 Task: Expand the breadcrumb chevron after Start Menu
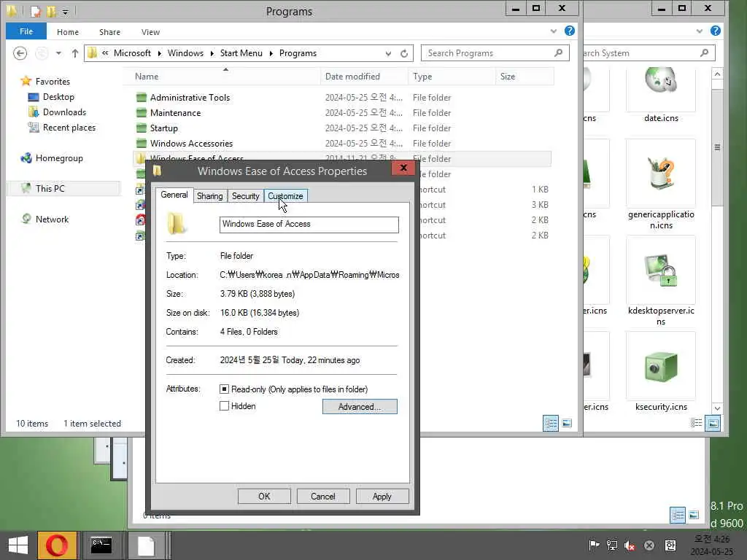coord(271,53)
